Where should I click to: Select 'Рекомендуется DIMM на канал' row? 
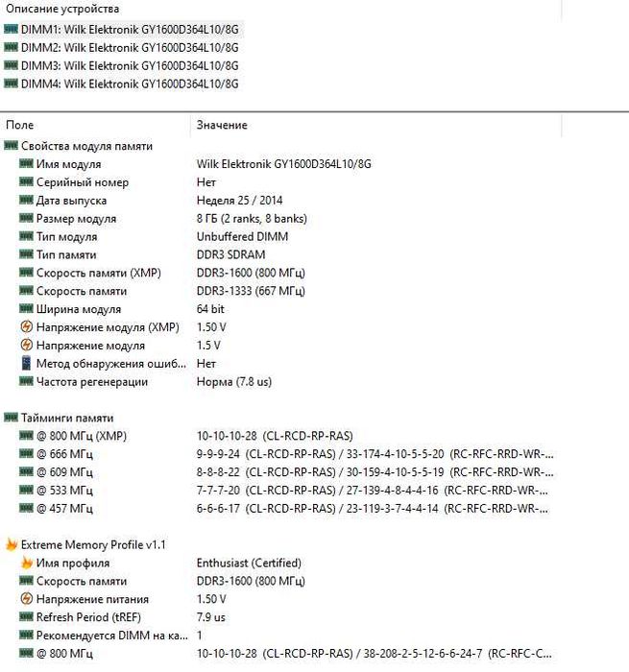[x=112, y=636]
